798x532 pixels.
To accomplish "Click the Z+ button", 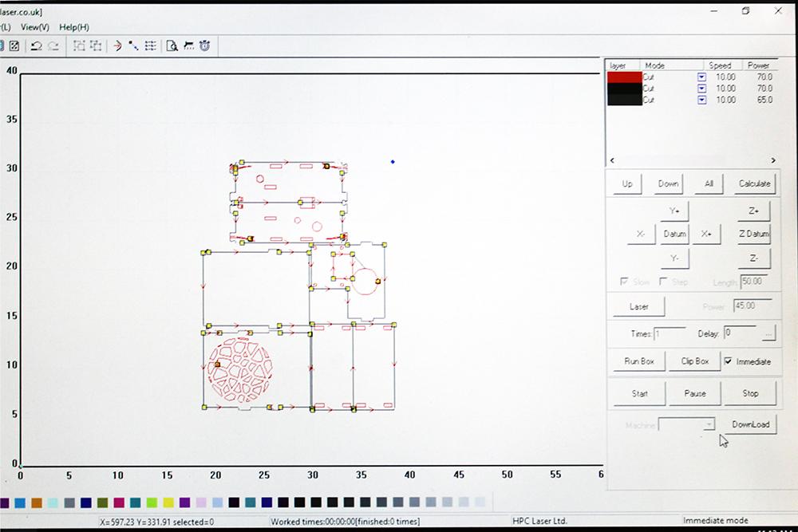I will tap(754, 211).
